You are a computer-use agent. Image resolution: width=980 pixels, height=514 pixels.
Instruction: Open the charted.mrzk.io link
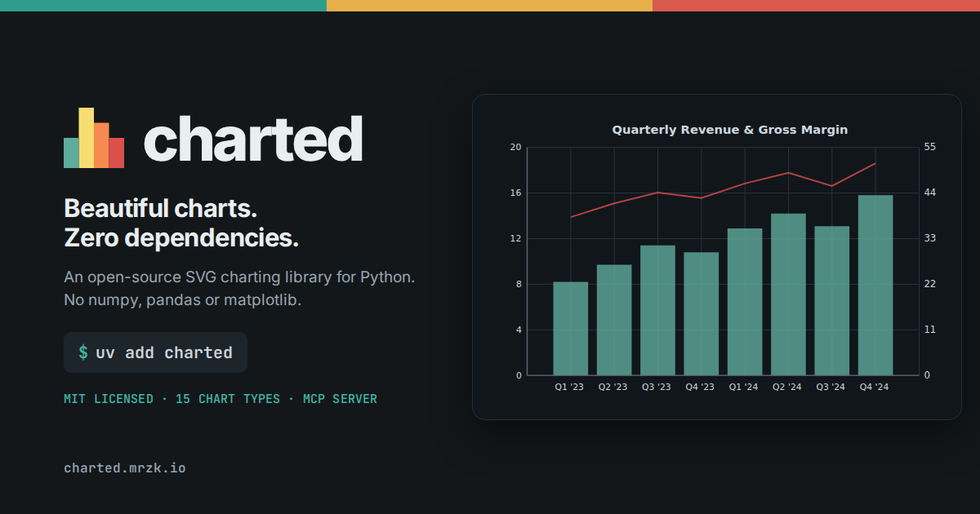tap(125, 468)
